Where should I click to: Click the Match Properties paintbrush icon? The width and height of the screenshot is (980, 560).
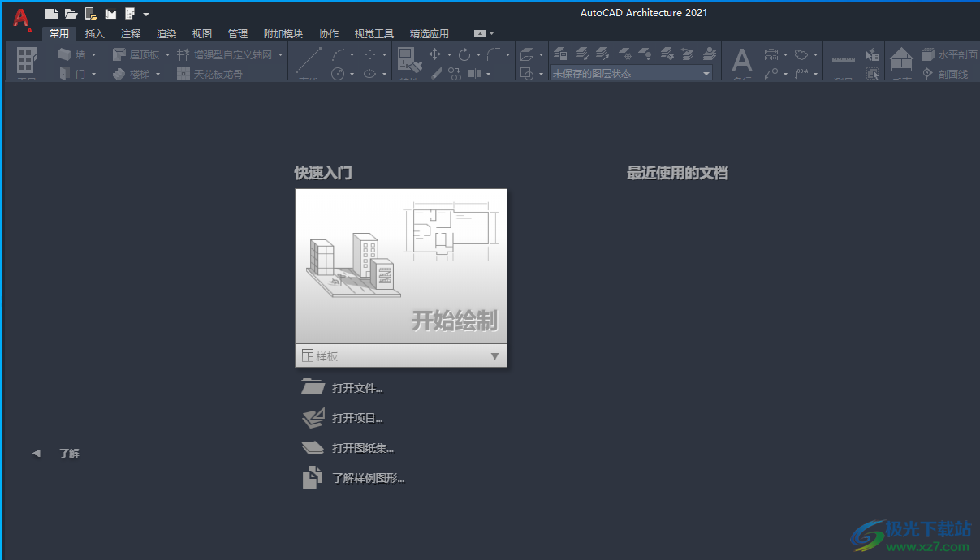tap(409, 61)
